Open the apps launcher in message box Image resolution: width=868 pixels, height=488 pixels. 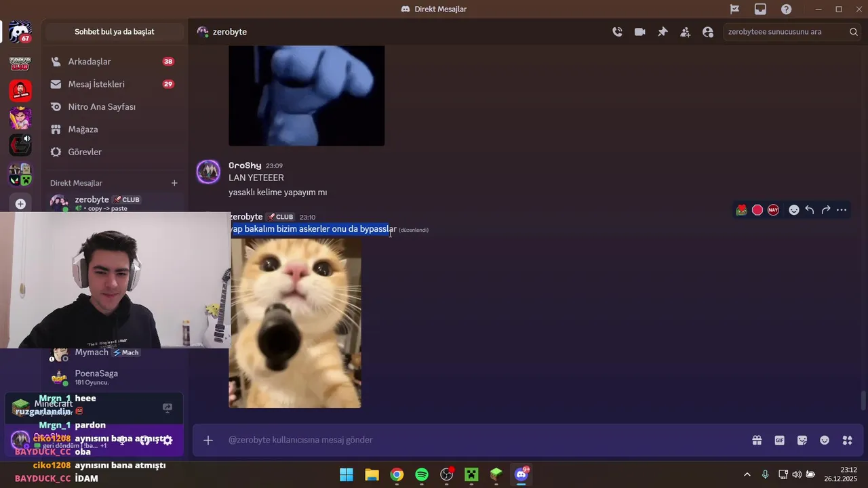click(848, 440)
